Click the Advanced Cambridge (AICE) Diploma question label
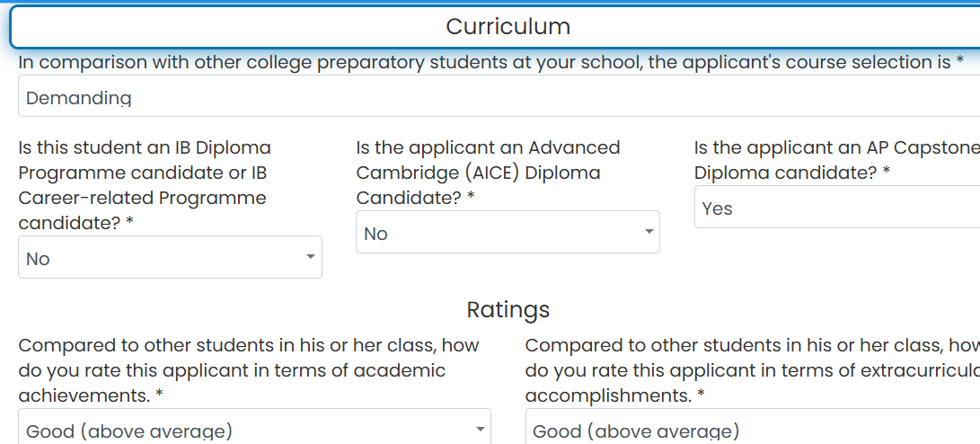 point(488,173)
